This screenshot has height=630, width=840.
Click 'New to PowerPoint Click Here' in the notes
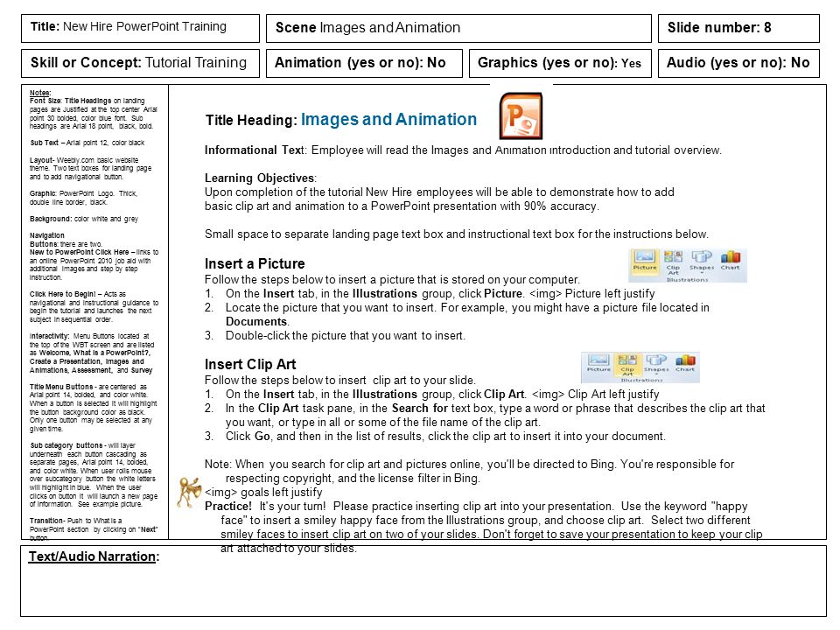[x=80, y=252]
